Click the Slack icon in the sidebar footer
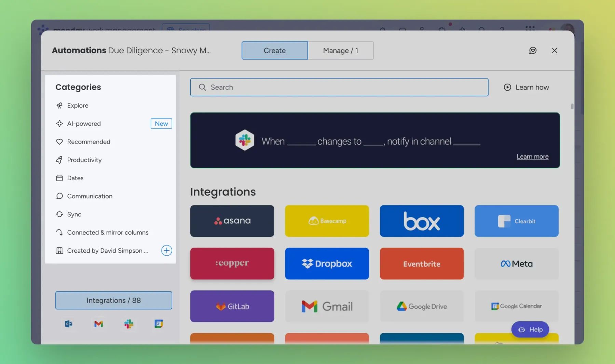Viewport: 615px width, 364px height. click(x=128, y=324)
